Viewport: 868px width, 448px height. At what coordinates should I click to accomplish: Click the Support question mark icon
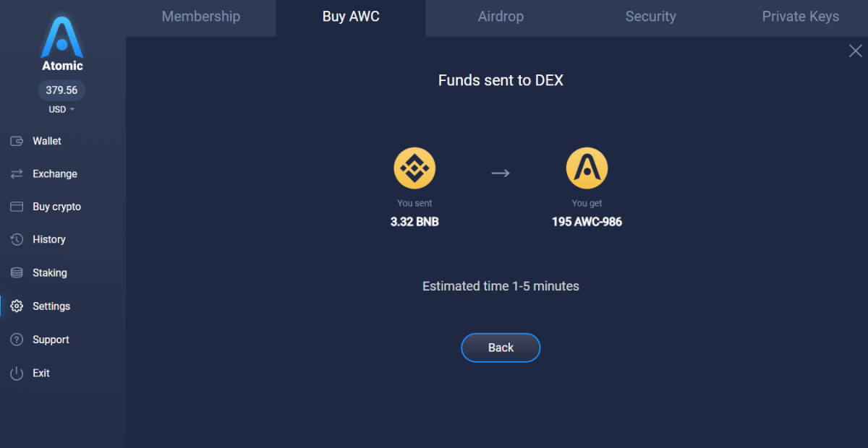coord(17,340)
